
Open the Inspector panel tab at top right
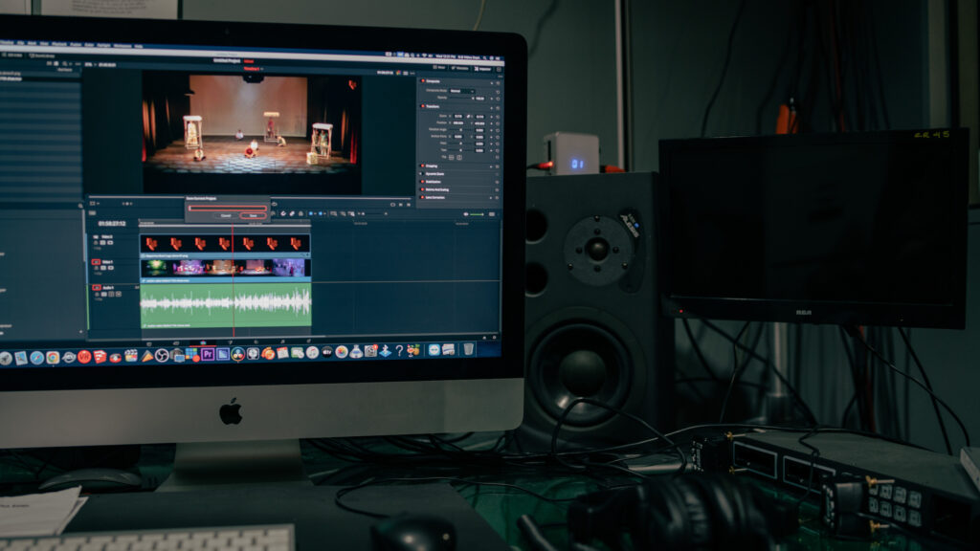[x=483, y=68]
